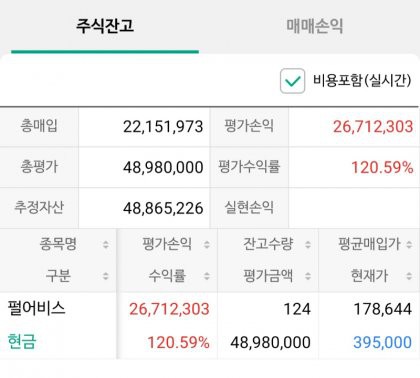Sort by 잔고수량 column arrows icon
Viewport: 420px width, 378px height.
308,245
